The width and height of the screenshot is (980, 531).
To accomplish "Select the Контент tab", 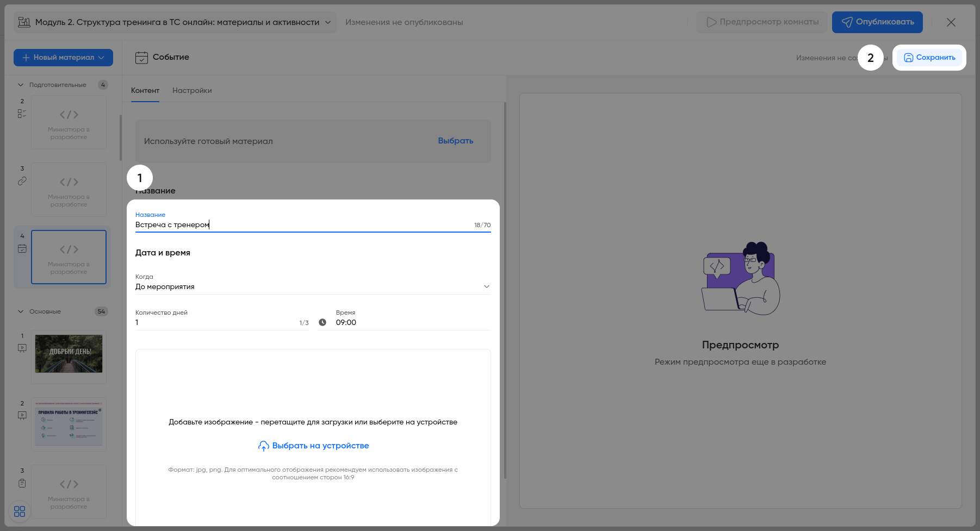I will [145, 91].
